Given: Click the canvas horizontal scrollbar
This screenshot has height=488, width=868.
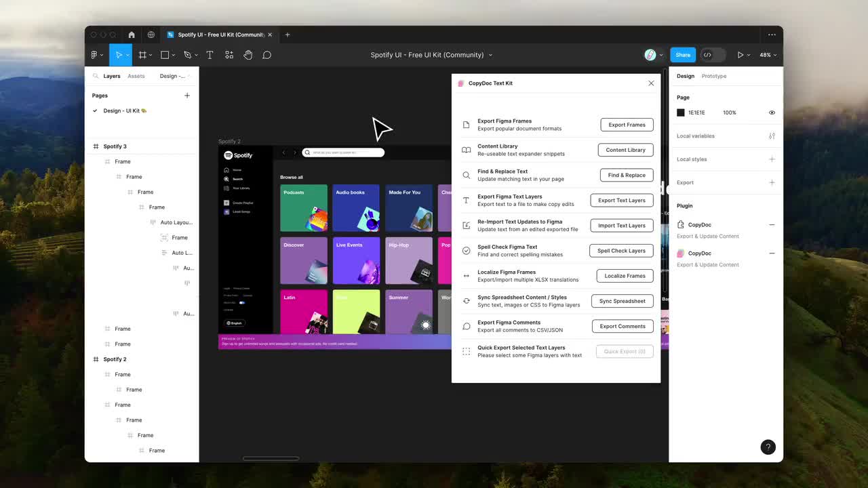Looking at the screenshot, I should [271, 458].
